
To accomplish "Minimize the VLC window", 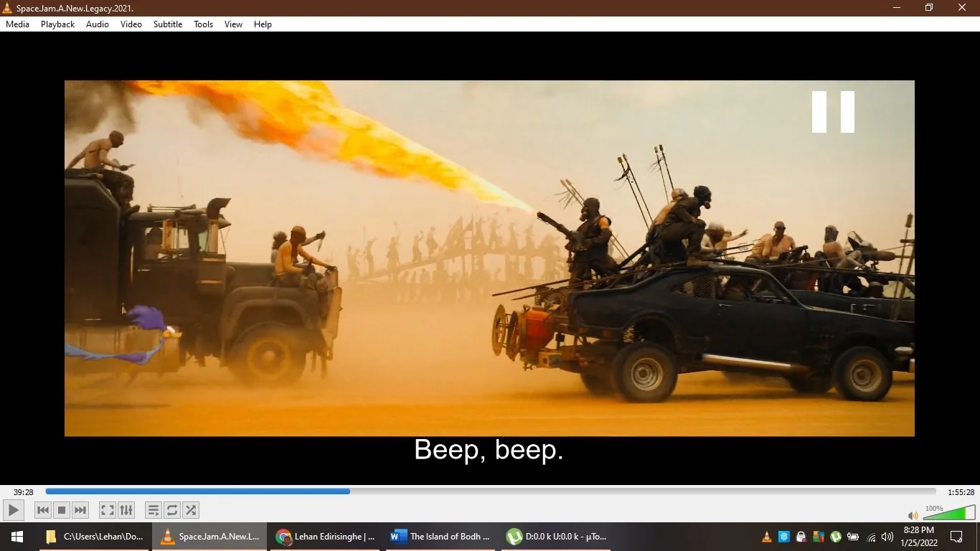I will (x=897, y=8).
